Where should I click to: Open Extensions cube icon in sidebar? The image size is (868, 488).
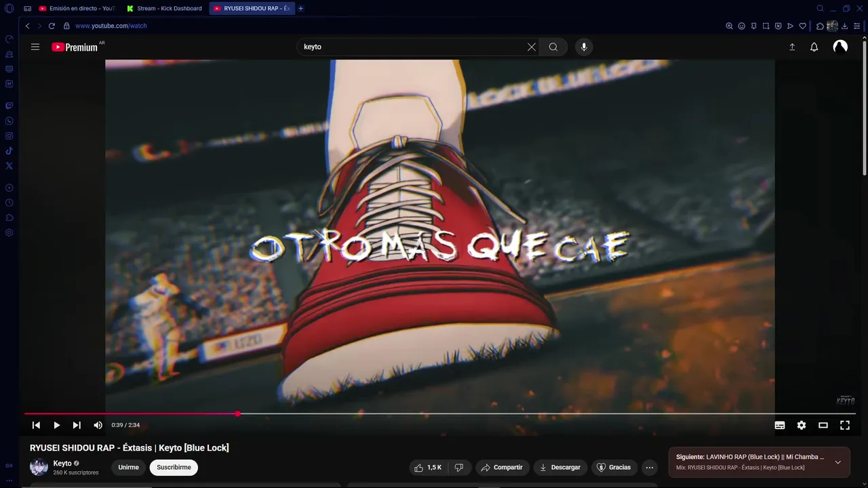(9, 218)
